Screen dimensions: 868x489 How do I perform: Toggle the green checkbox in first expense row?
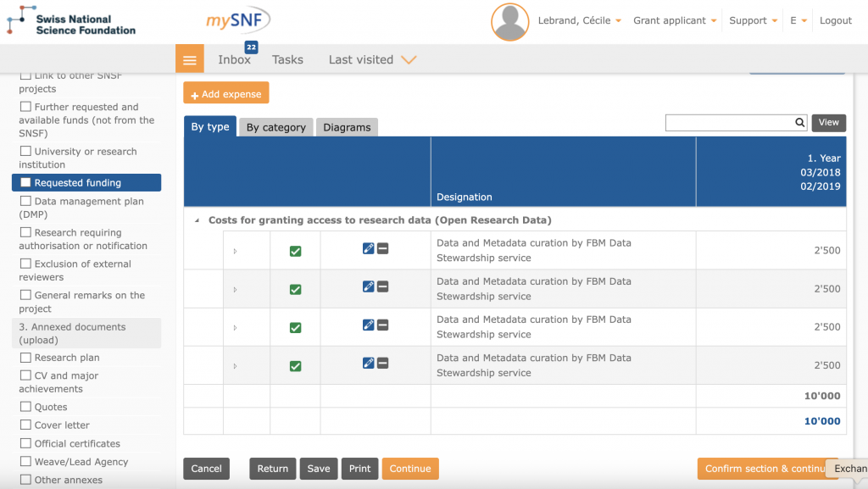(x=295, y=251)
